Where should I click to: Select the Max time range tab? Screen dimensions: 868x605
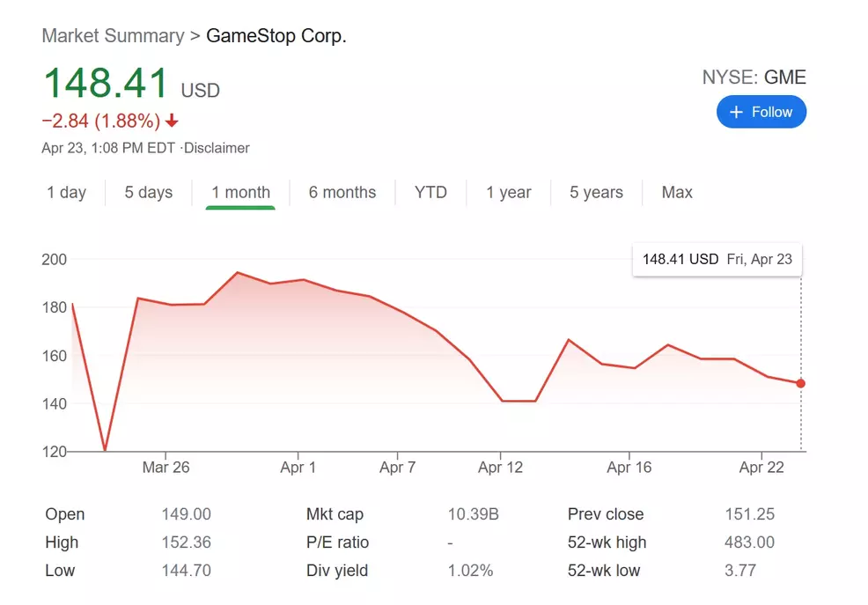coord(677,192)
